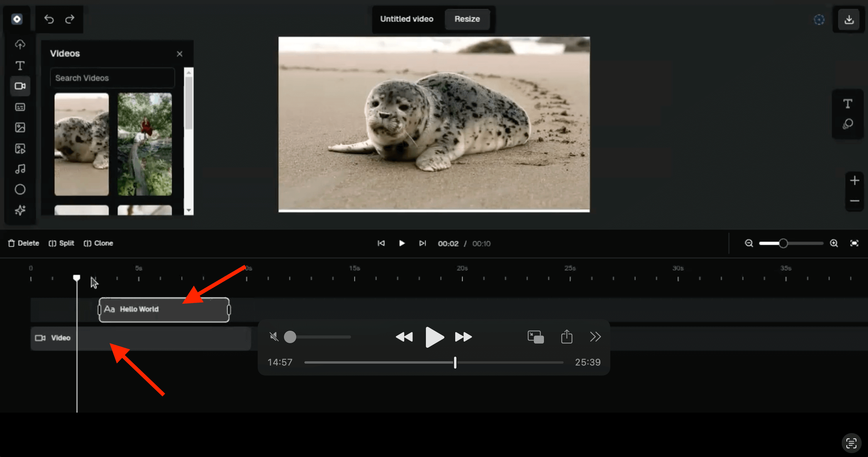Select the Text tool in left sidebar
The height and width of the screenshot is (457, 868).
click(20, 65)
